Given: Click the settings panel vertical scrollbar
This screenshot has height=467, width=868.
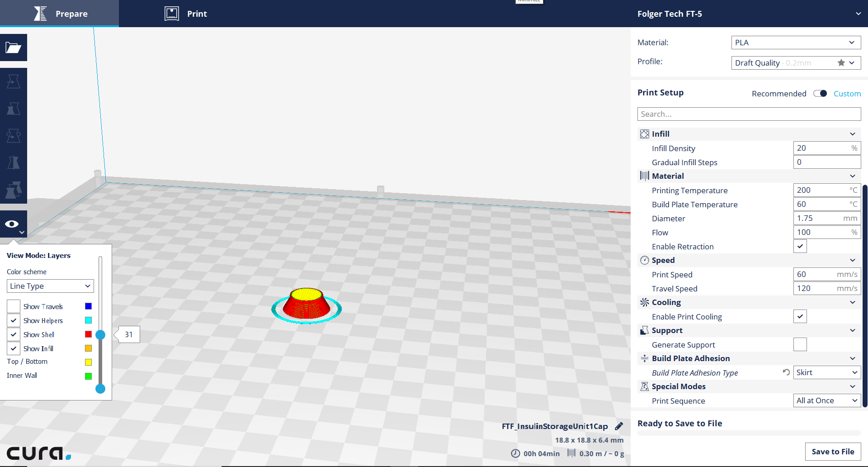Looking at the screenshot, I should click(865, 295).
